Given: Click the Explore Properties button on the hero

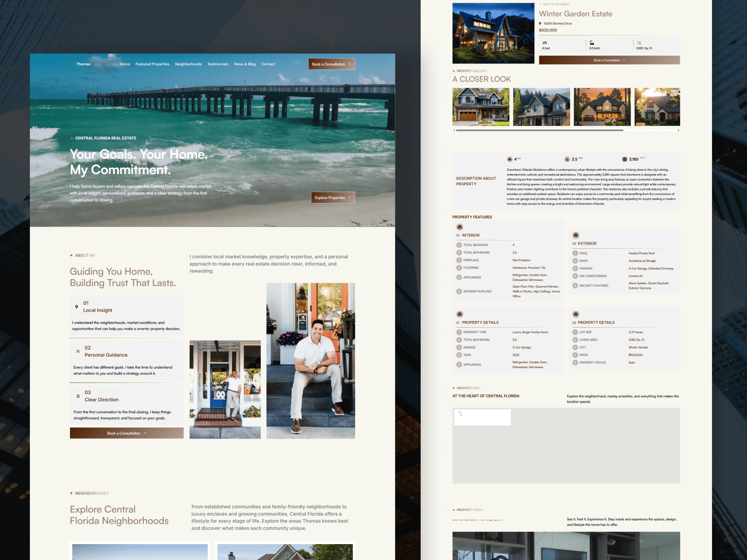Looking at the screenshot, I should click(333, 198).
